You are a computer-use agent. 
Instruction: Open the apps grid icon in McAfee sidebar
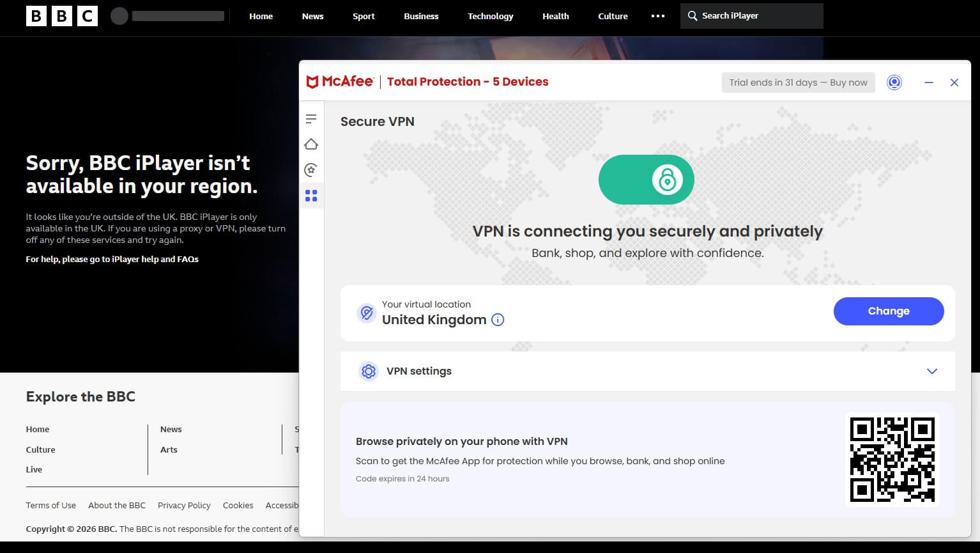tap(311, 196)
